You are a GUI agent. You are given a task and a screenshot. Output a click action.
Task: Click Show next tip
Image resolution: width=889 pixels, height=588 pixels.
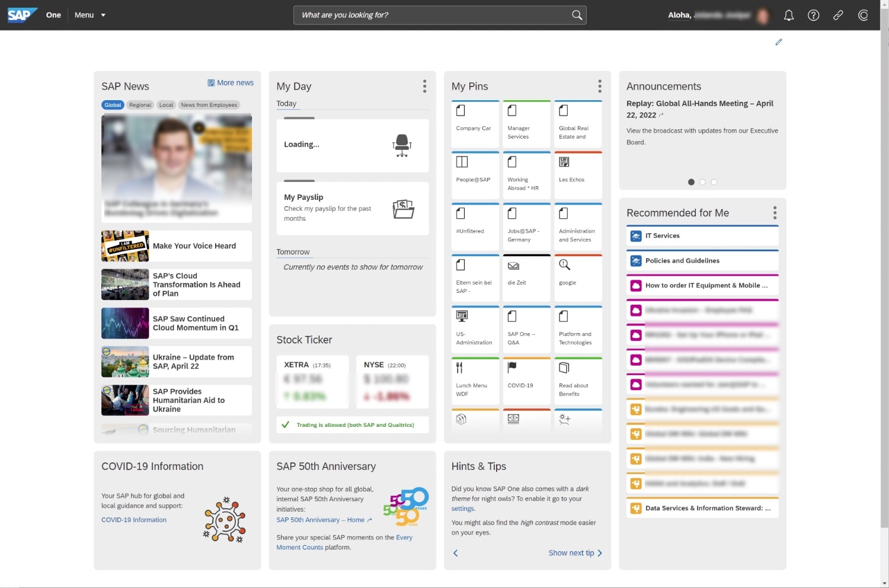(x=575, y=553)
